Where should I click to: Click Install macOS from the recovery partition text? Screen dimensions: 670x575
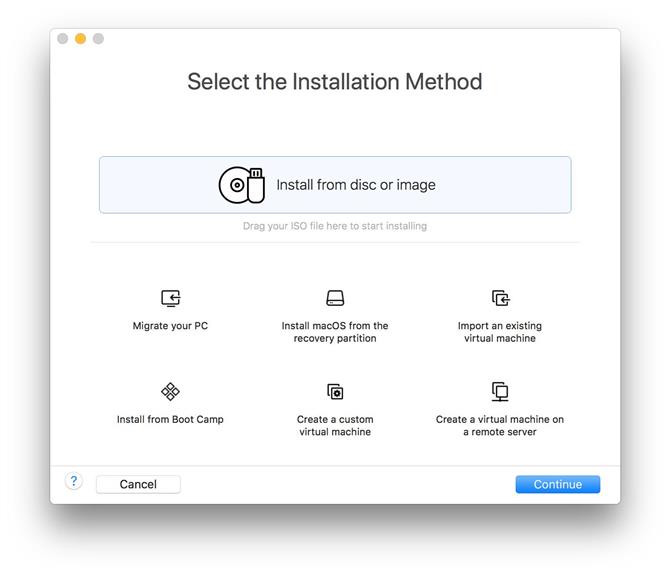point(335,332)
